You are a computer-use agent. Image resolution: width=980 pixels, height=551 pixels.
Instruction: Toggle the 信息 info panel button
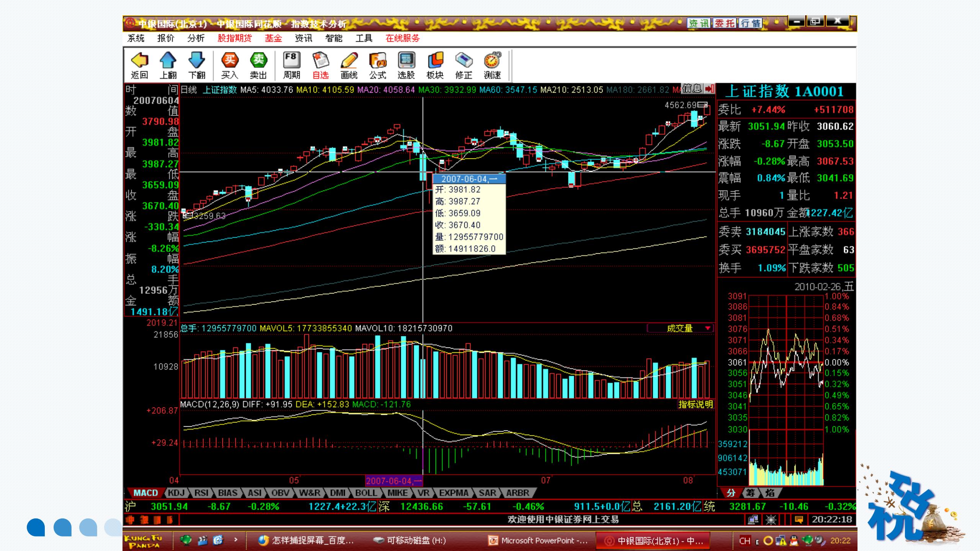pos(692,89)
